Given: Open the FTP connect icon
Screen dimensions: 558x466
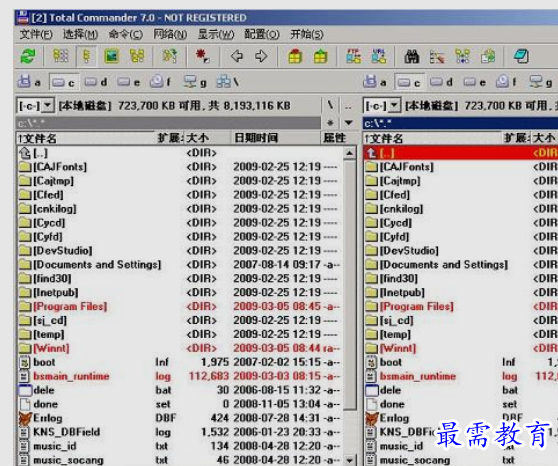Looking at the screenshot, I should (x=353, y=56).
